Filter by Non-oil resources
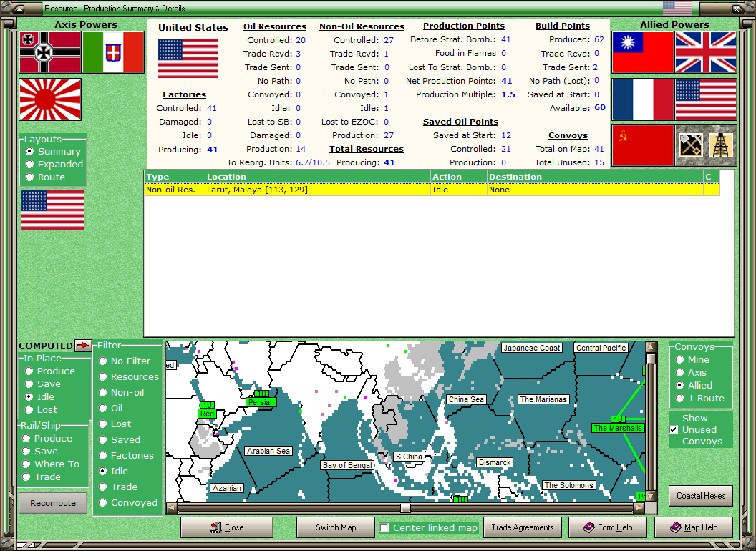Screen dimensions: 756x551 (x=121, y=393)
